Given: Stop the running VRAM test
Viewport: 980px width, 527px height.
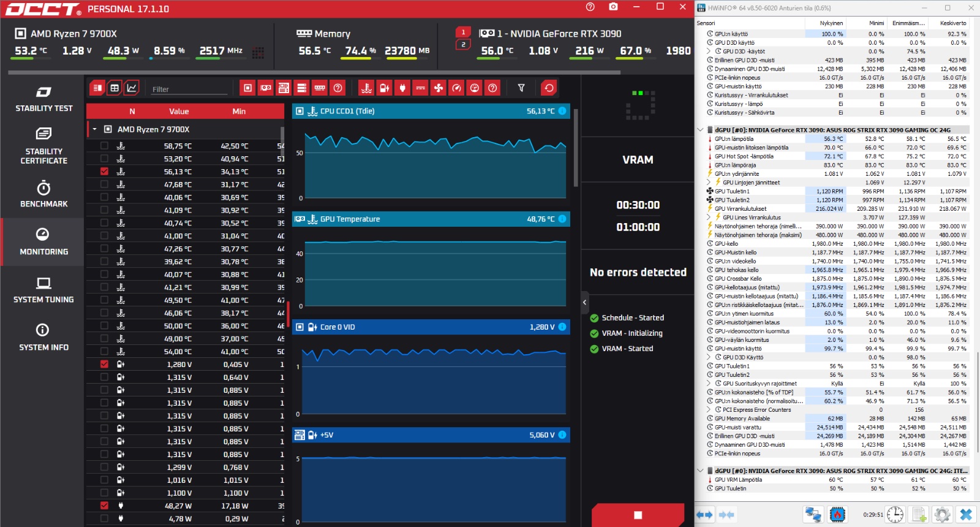Looking at the screenshot, I should click(x=638, y=515).
